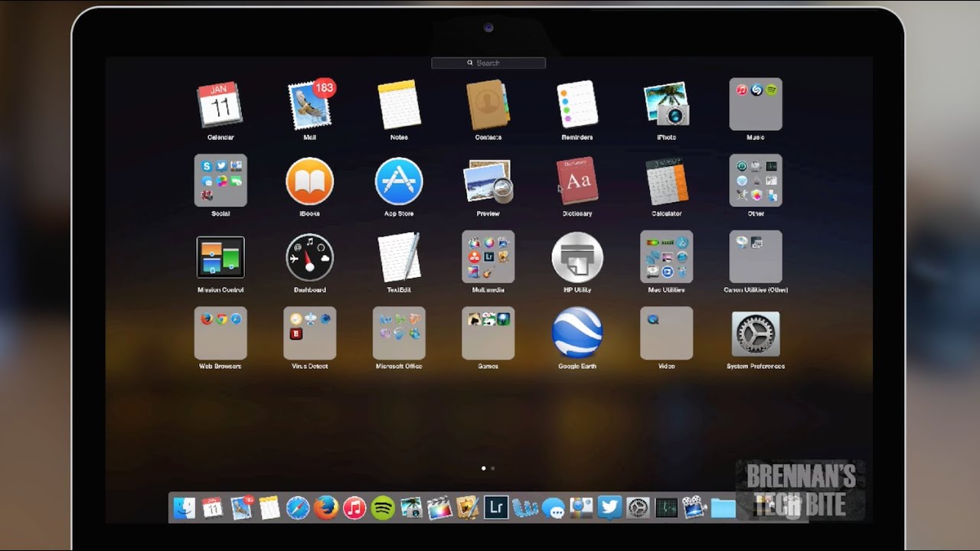Launch Firefox from the Dock
Viewport: 980px width, 551px height.
coord(326,507)
